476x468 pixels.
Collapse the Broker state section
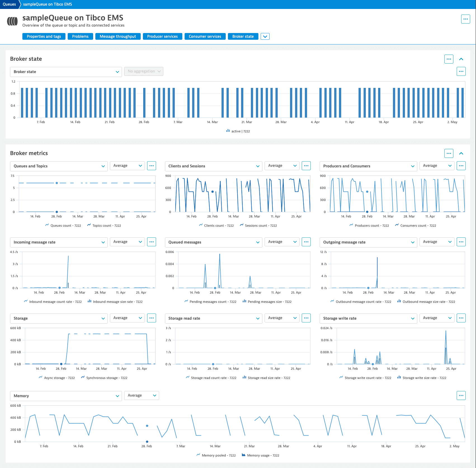point(461,59)
